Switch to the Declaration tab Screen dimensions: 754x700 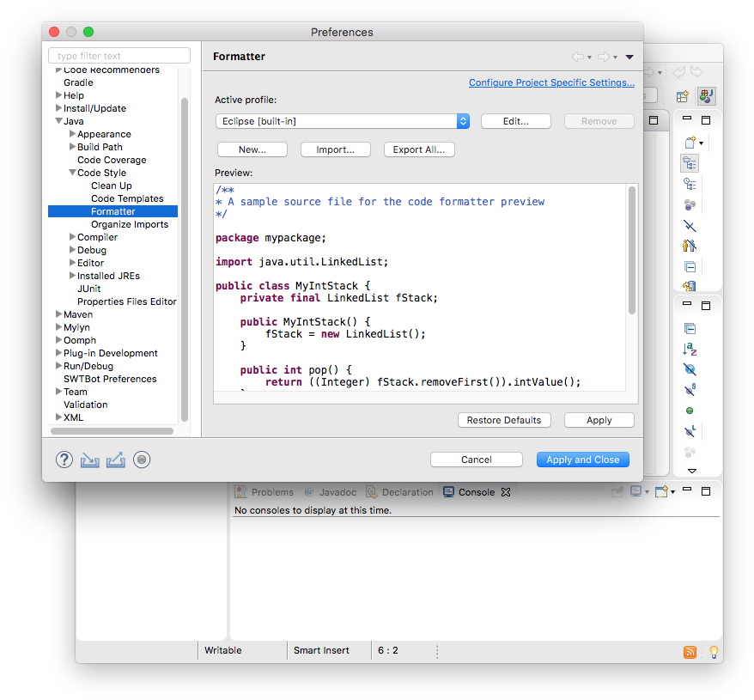(399, 492)
